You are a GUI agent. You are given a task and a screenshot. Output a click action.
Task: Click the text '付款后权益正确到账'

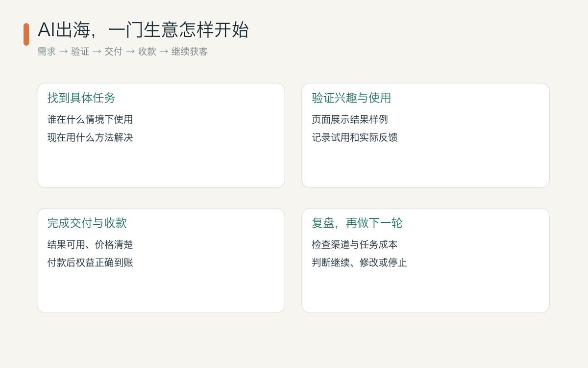(x=90, y=263)
